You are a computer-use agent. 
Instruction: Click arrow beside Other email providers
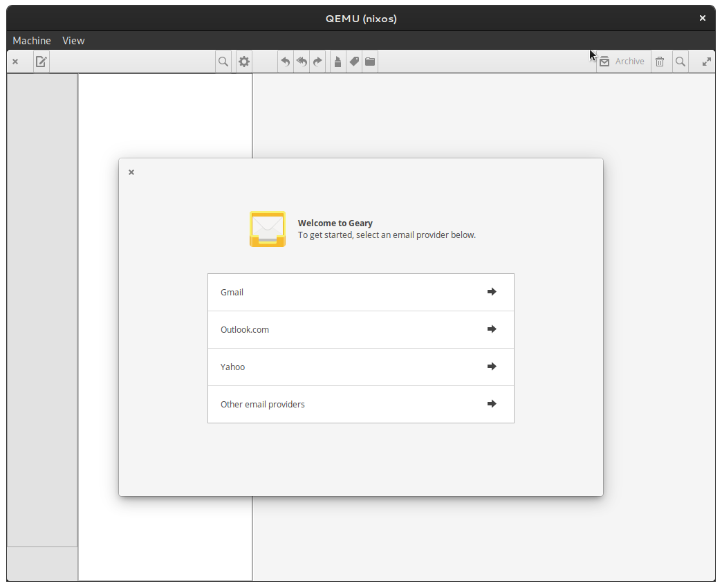click(x=492, y=403)
